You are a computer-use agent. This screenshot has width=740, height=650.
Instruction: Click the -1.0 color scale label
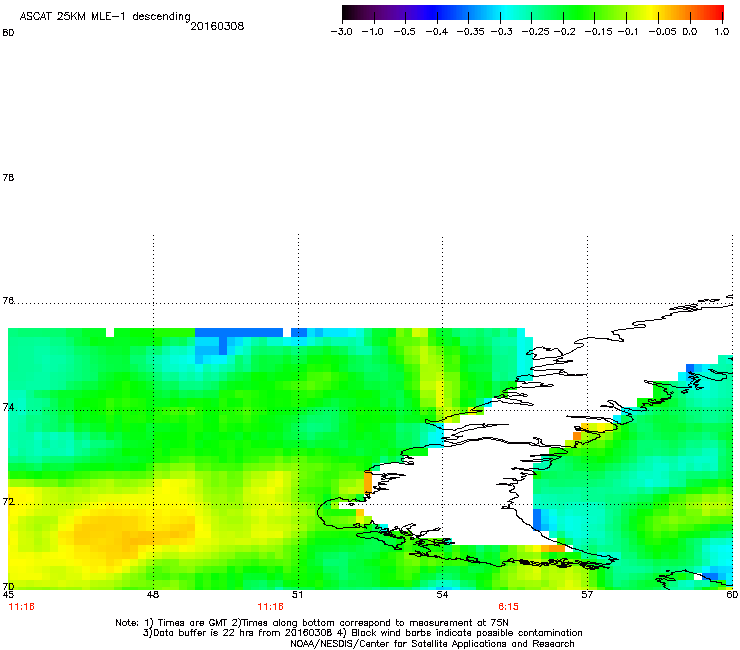tap(372, 32)
